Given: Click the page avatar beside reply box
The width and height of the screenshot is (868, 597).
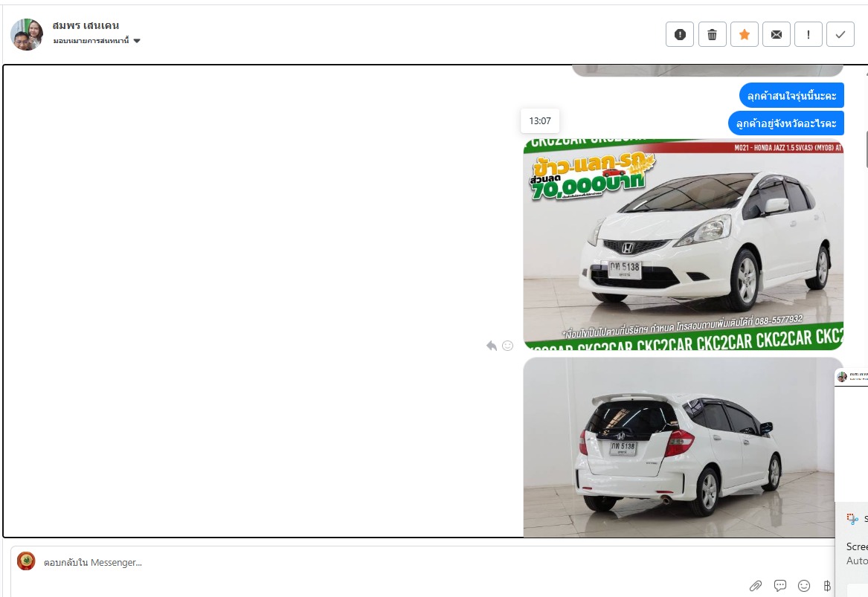Looking at the screenshot, I should (26, 561).
